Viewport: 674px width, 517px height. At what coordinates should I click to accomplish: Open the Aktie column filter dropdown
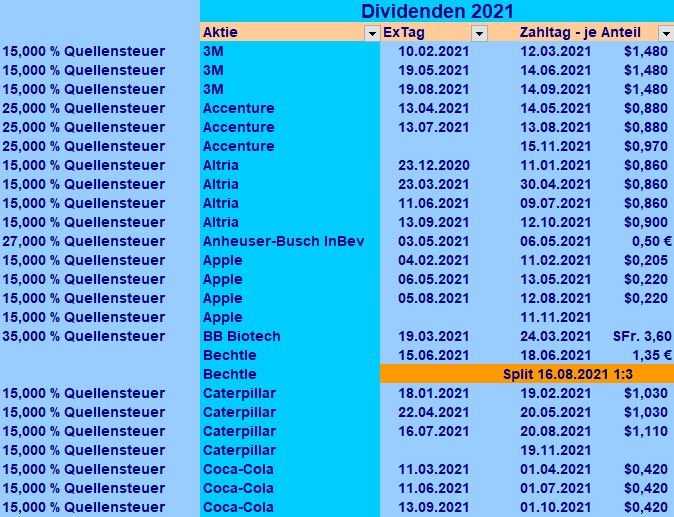(x=372, y=33)
